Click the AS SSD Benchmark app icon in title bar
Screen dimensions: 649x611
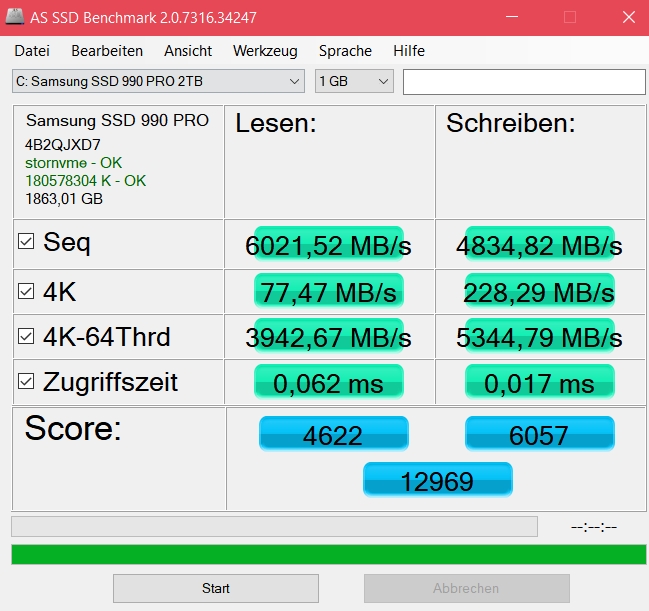pos(14,17)
